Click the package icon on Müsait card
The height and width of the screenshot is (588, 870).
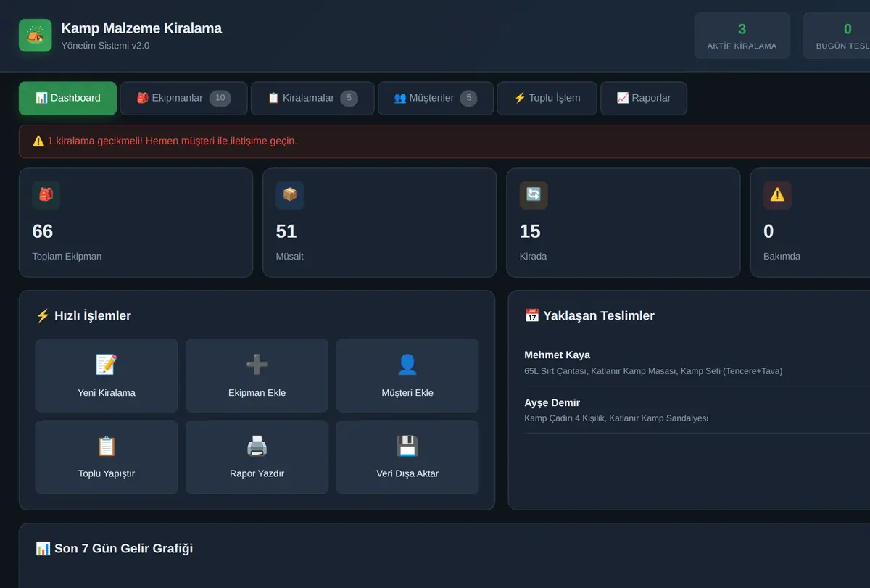pyautogui.click(x=290, y=195)
